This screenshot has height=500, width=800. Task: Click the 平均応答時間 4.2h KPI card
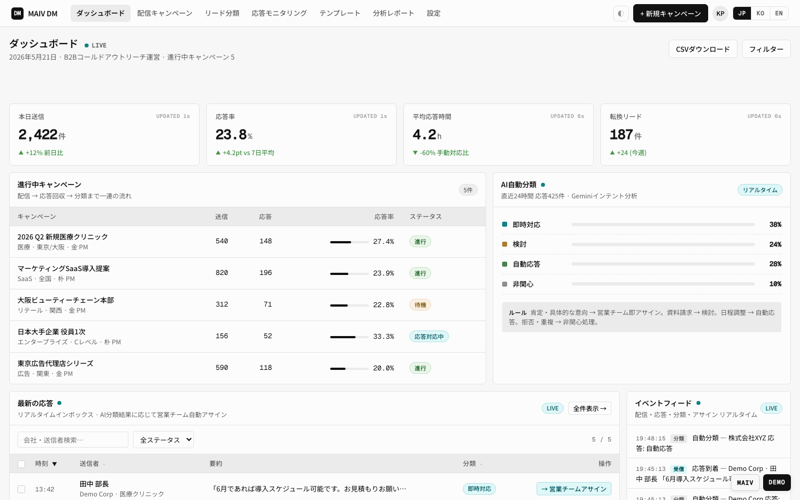[498, 135]
